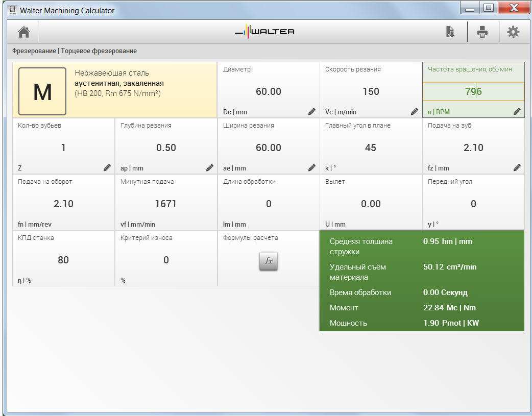Edit Кол-во зубьев pencil icon
Viewport: 532px width, 416px height.
click(x=107, y=167)
